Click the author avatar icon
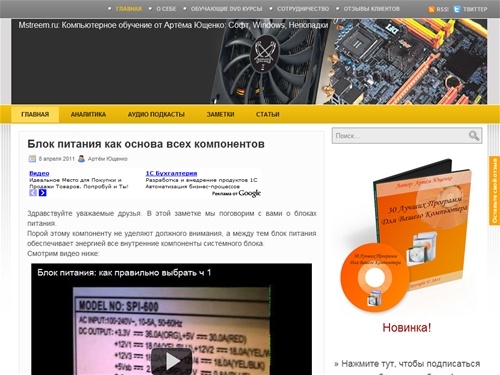This screenshot has width=500, height=375. tap(81, 159)
